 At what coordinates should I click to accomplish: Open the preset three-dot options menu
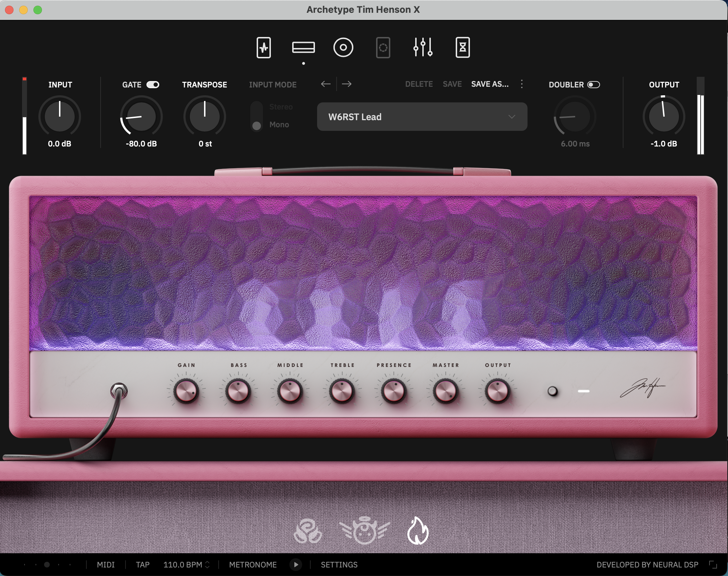(521, 84)
